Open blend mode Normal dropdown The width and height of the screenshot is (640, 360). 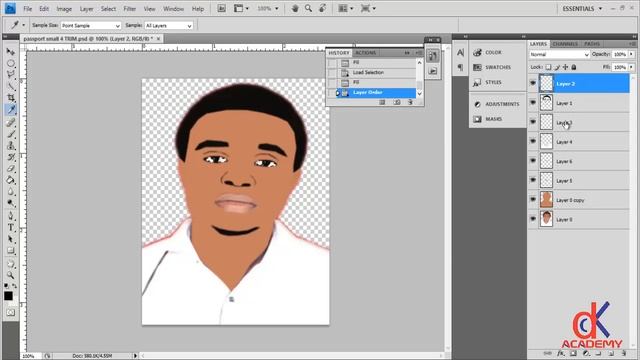click(x=559, y=54)
